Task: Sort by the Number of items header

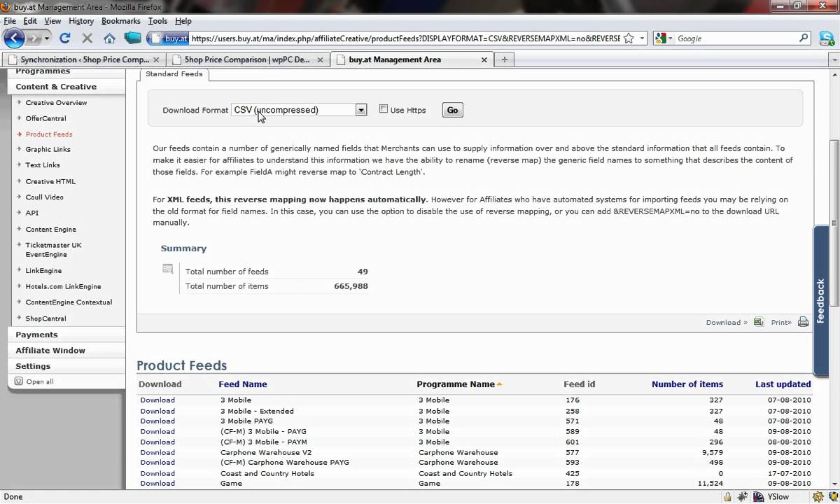Action: (687, 384)
